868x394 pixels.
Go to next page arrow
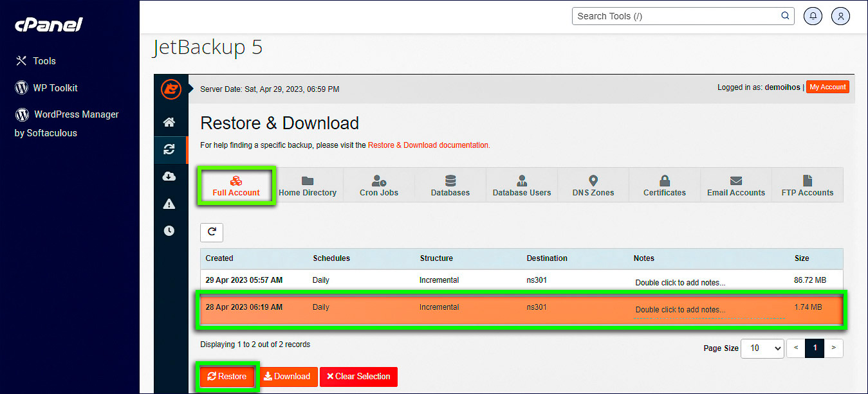pyautogui.click(x=833, y=348)
